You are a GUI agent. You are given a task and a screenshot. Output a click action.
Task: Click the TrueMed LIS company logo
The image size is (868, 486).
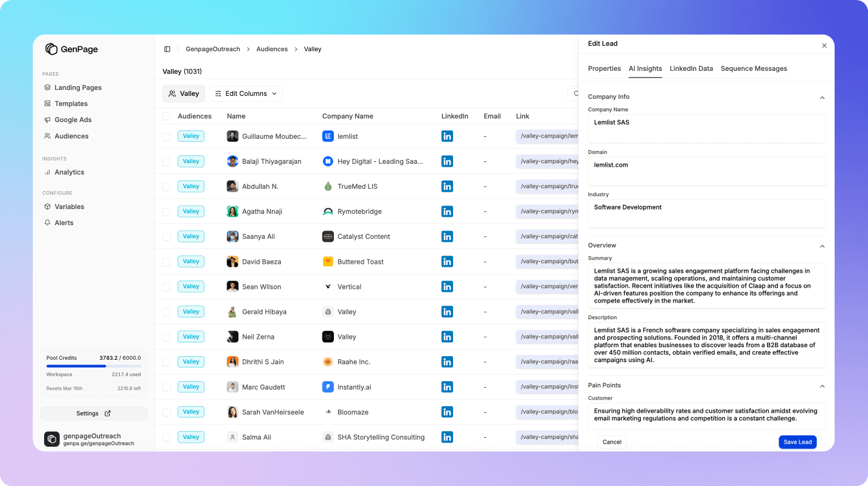pos(328,186)
